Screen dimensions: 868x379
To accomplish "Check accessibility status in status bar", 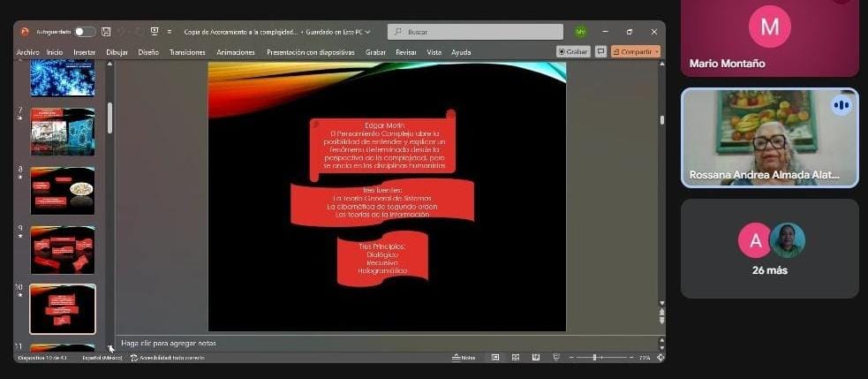I will coord(168,358).
